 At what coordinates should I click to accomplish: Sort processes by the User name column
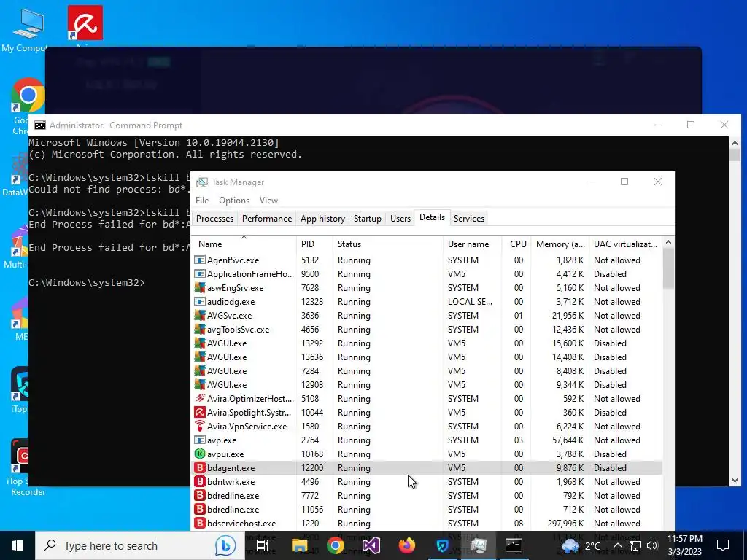coord(472,244)
